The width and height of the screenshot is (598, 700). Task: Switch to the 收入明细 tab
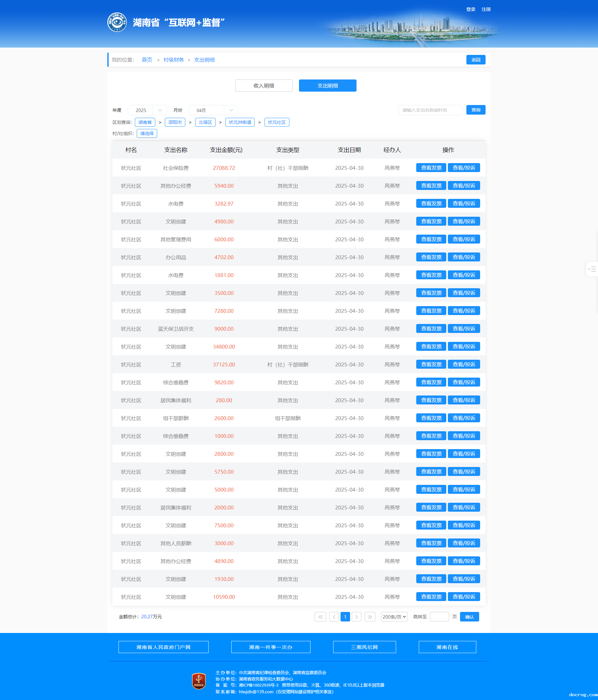(x=264, y=86)
